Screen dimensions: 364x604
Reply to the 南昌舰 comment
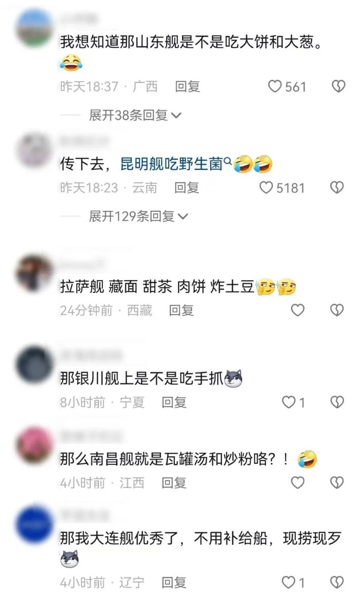tap(174, 483)
